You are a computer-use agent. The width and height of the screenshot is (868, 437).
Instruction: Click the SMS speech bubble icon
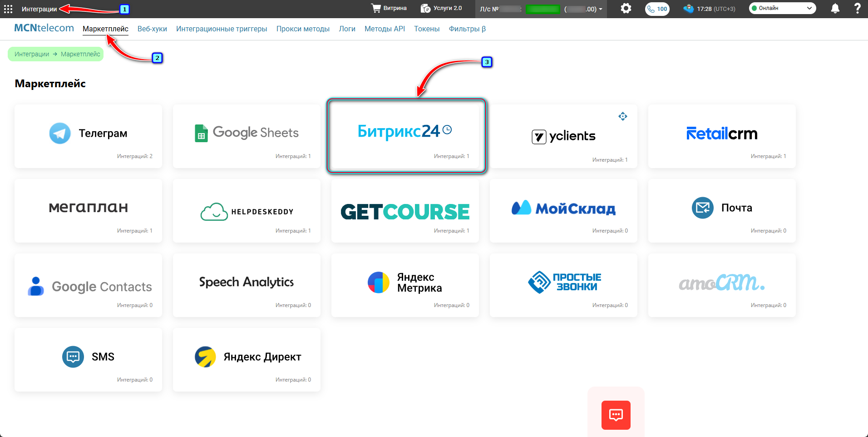point(73,357)
